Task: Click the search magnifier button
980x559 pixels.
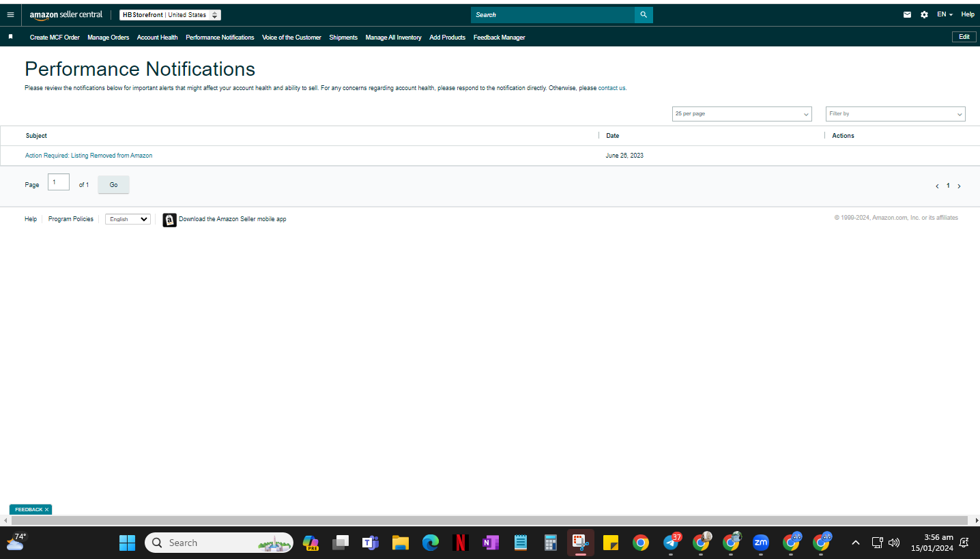Action: tap(644, 15)
